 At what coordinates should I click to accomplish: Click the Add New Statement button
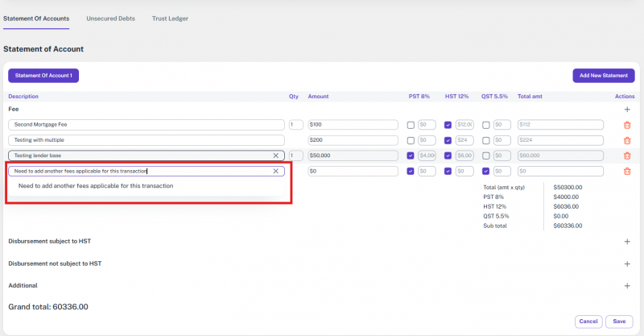click(x=603, y=76)
